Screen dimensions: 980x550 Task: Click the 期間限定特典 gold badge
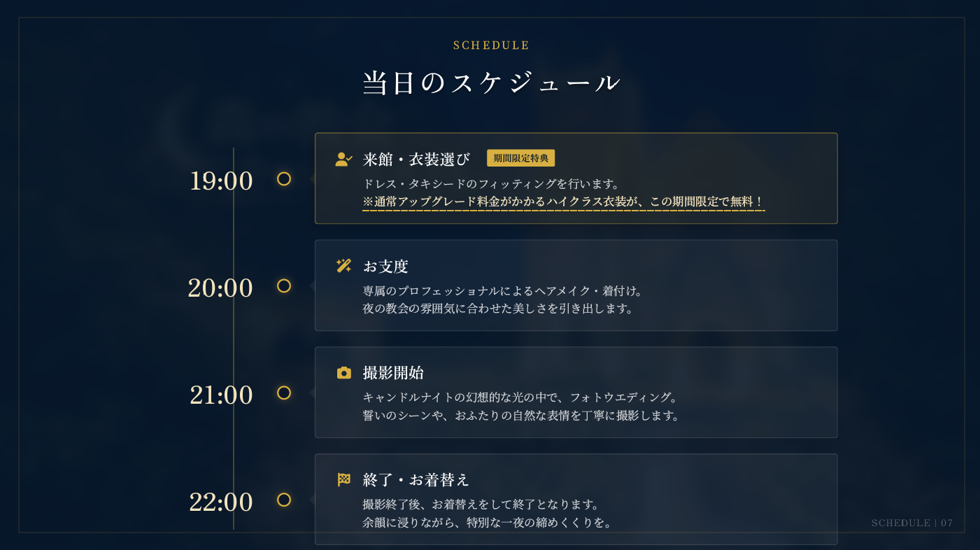[520, 158]
